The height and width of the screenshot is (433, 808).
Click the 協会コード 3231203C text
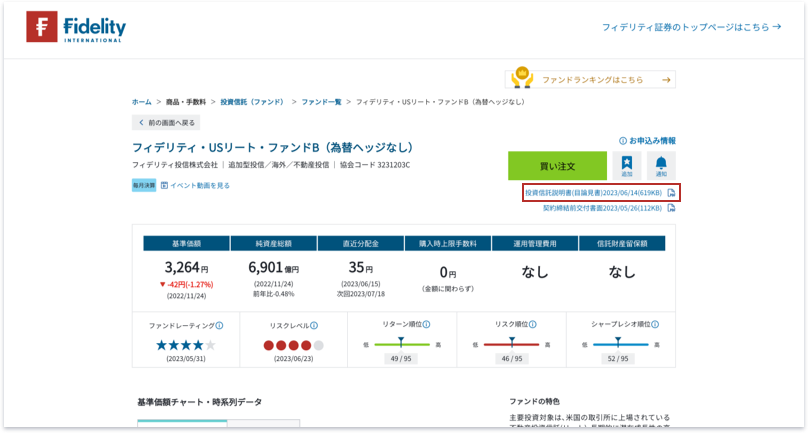(375, 165)
